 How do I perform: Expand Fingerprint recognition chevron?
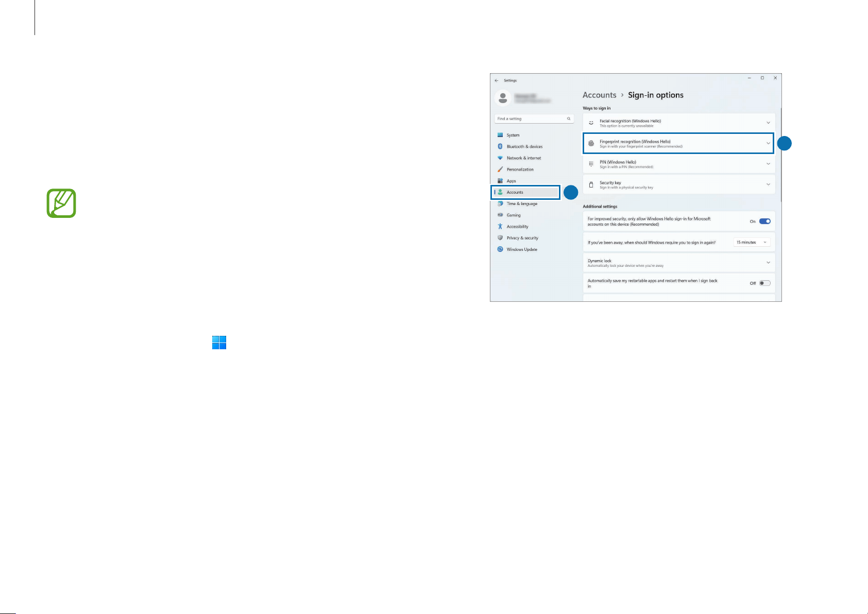pyautogui.click(x=768, y=143)
